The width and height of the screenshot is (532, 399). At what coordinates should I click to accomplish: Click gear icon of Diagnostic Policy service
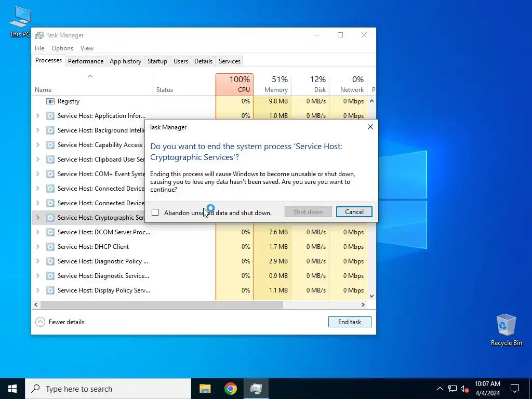coord(50,261)
